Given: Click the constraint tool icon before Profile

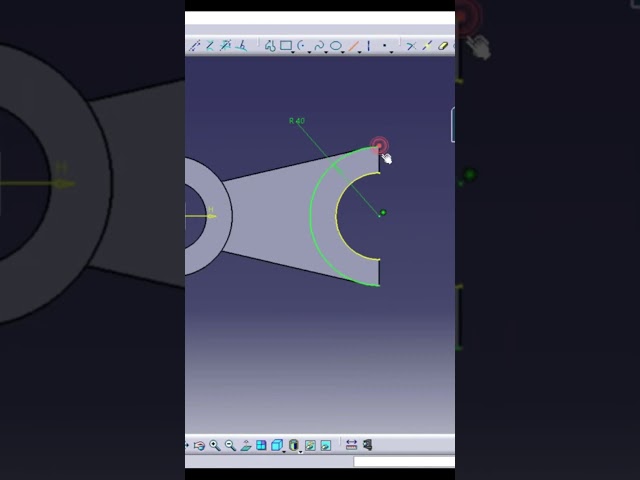Looking at the screenshot, I should pyautogui.click(x=242, y=46).
